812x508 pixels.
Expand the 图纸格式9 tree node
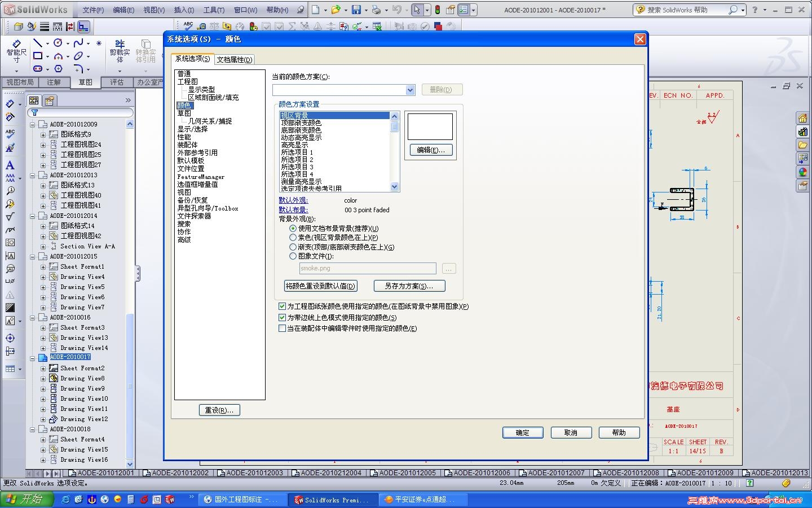(x=43, y=134)
